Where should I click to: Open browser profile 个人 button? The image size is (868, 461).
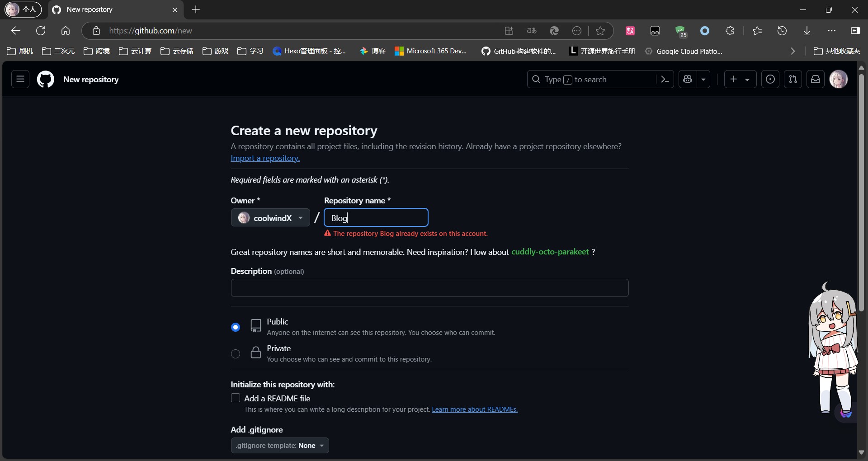(23, 9)
